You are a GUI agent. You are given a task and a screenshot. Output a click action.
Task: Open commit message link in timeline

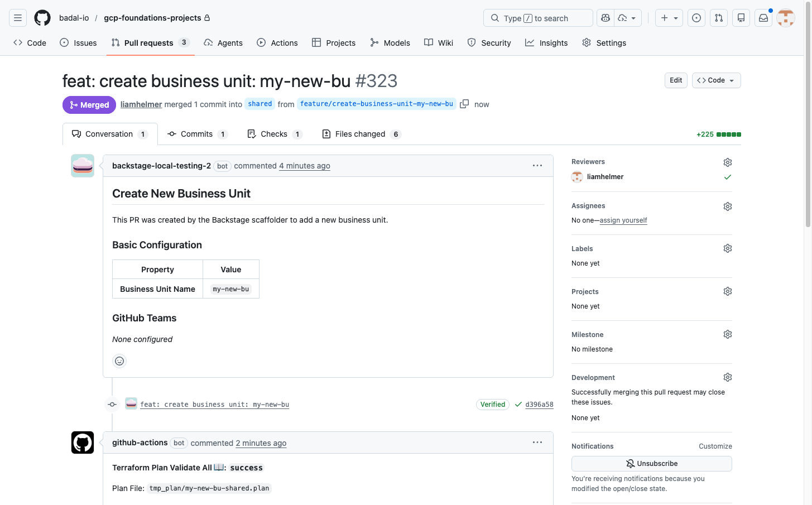(215, 405)
